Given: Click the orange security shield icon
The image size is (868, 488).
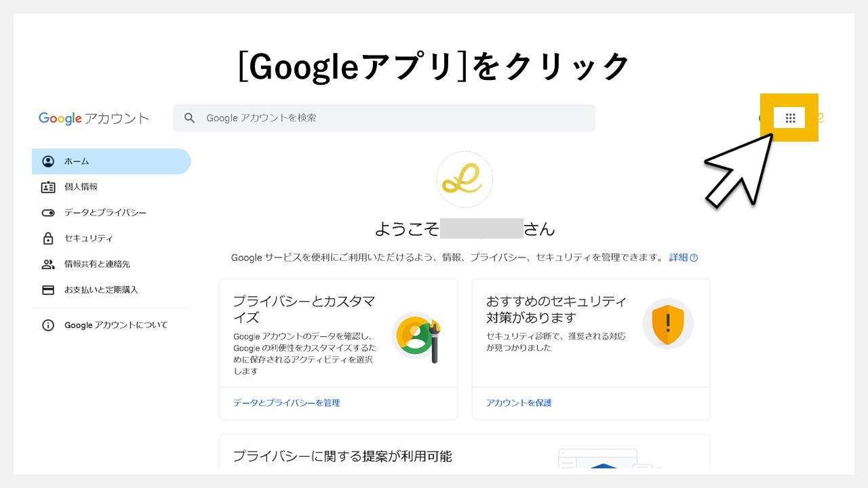Looking at the screenshot, I should [667, 324].
